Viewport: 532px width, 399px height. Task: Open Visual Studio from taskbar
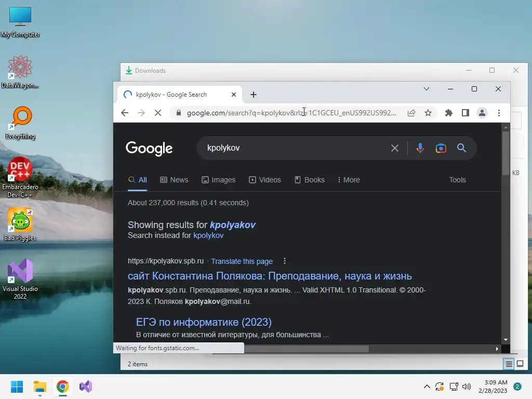(x=86, y=387)
